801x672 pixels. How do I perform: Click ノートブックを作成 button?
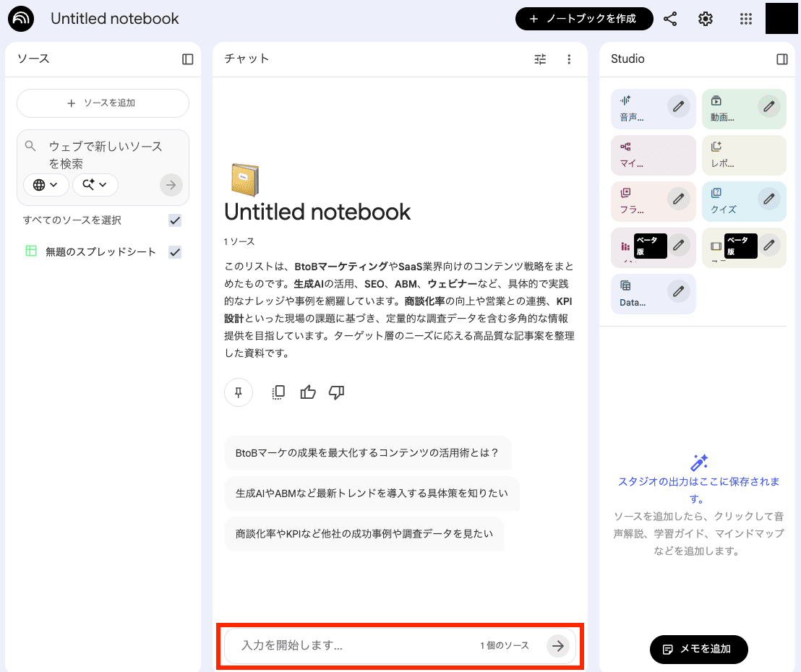click(x=583, y=19)
